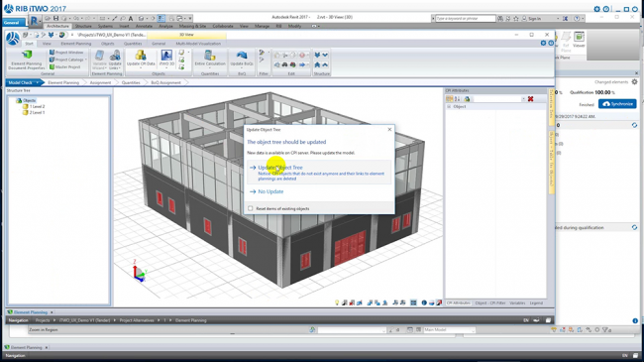This screenshot has width=644, height=362.
Task: Open the Revit Sign In dropdown arrow
Action: [x=558, y=19]
